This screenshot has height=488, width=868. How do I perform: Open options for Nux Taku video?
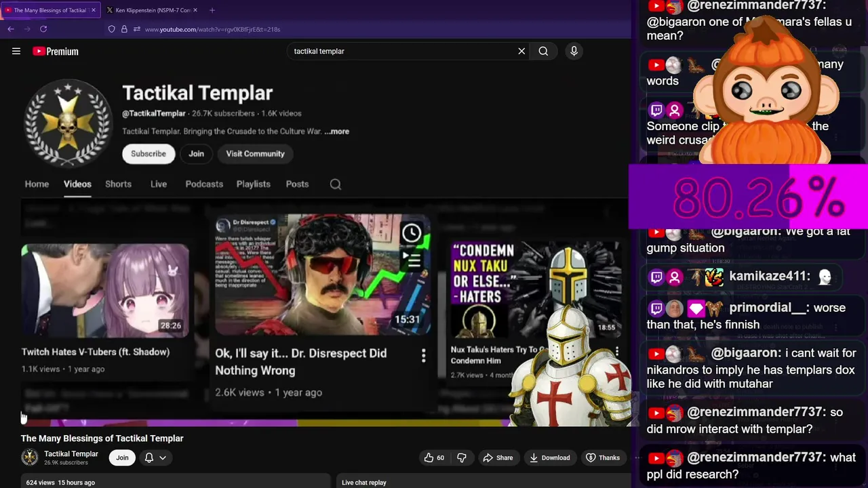616,351
